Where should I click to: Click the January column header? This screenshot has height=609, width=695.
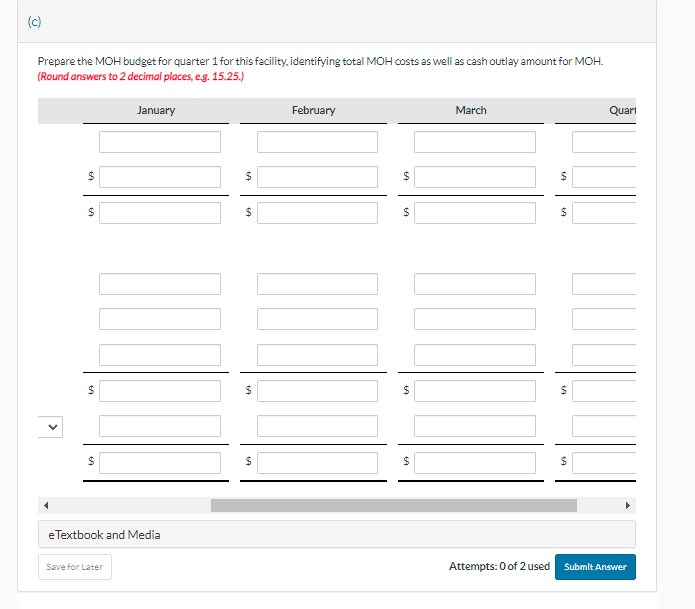click(156, 110)
